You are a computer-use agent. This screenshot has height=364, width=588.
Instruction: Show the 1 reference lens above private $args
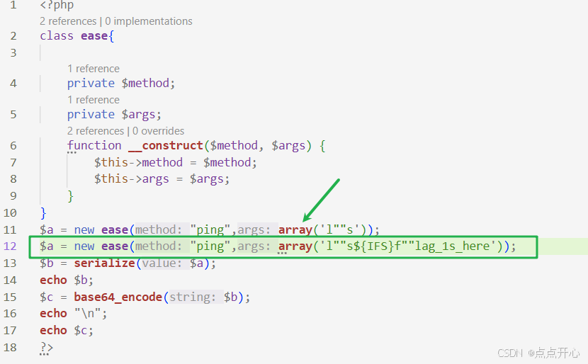coord(94,100)
